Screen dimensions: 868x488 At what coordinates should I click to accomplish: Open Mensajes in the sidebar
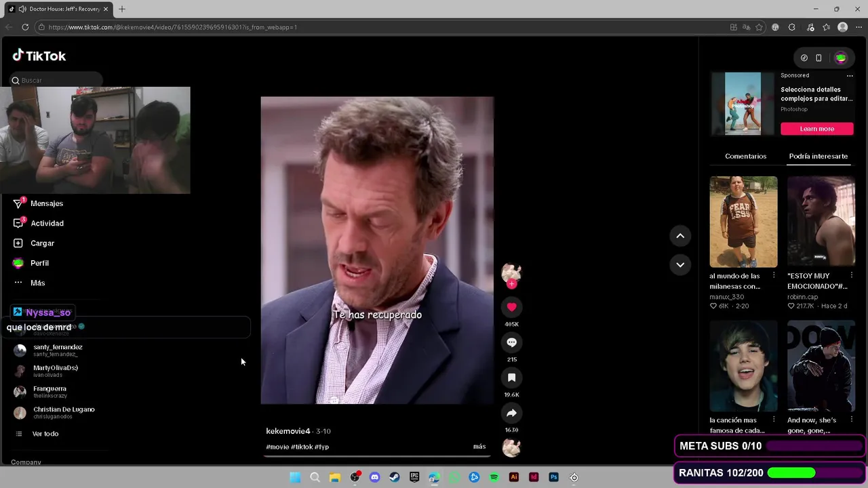coord(38,203)
